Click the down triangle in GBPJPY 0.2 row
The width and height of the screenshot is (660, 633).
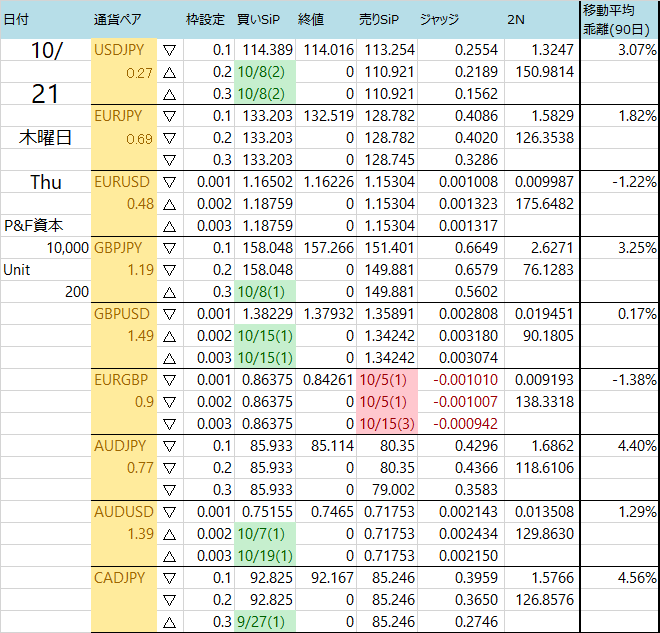170,270
